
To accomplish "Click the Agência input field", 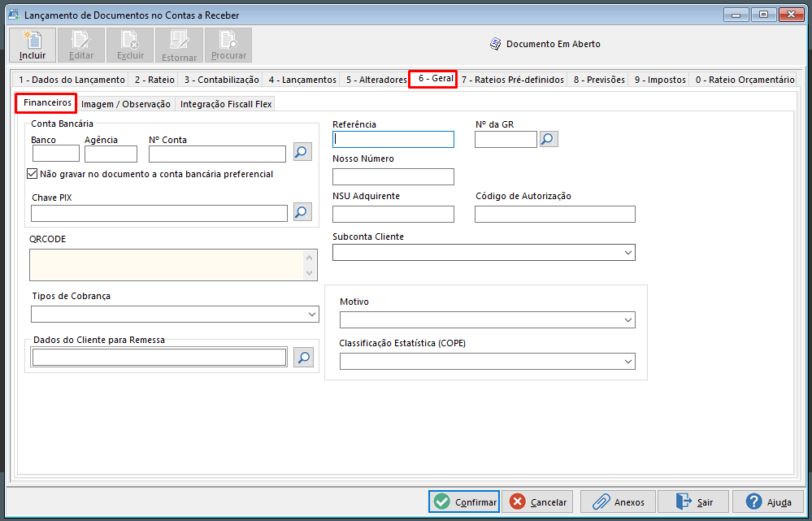I will 111,154.
